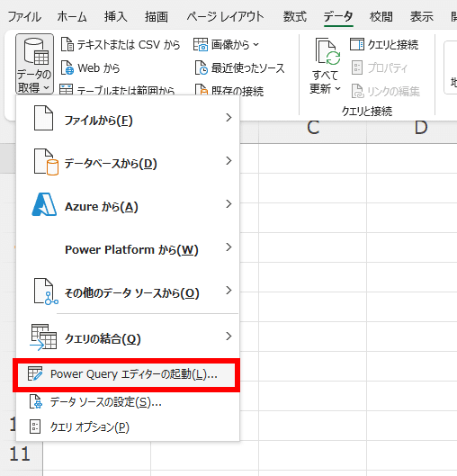
Task: Click the その他のデータ ソースから icon
Action: pyautogui.click(x=46, y=292)
